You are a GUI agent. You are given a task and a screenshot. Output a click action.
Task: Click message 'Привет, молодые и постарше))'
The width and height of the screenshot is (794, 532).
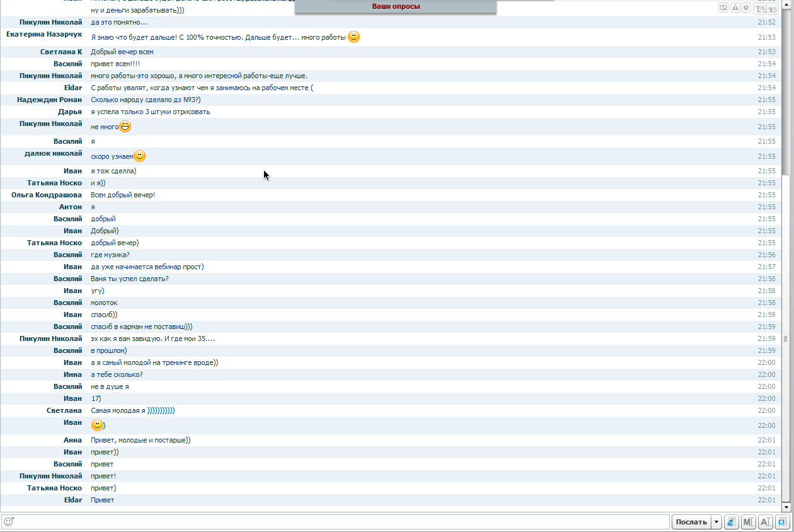coord(141,440)
